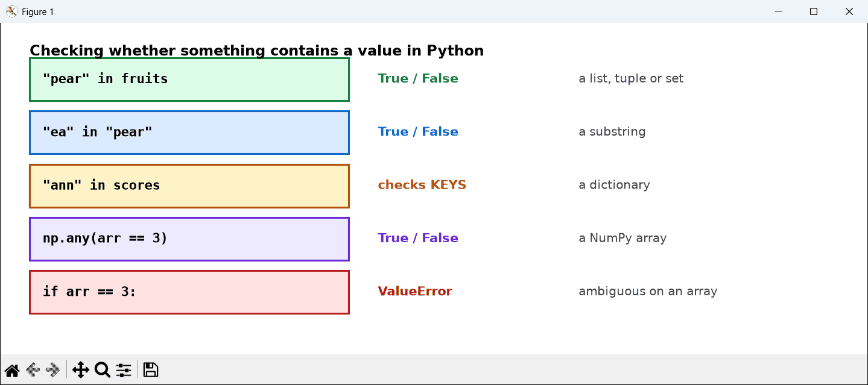This screenshot has width=868, height=385.
Task: Click the figure title about Python containment
Action: pos(257,51)
